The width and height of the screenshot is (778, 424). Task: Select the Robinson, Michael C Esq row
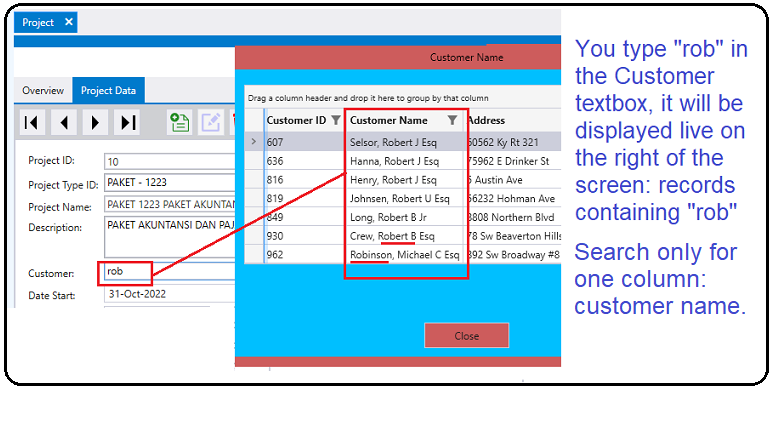[404, 255]
